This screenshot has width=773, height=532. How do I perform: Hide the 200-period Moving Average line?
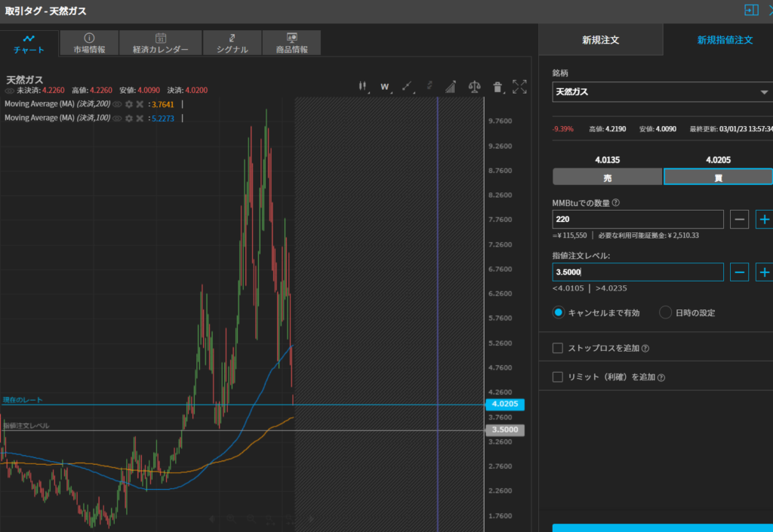(118, 104)
